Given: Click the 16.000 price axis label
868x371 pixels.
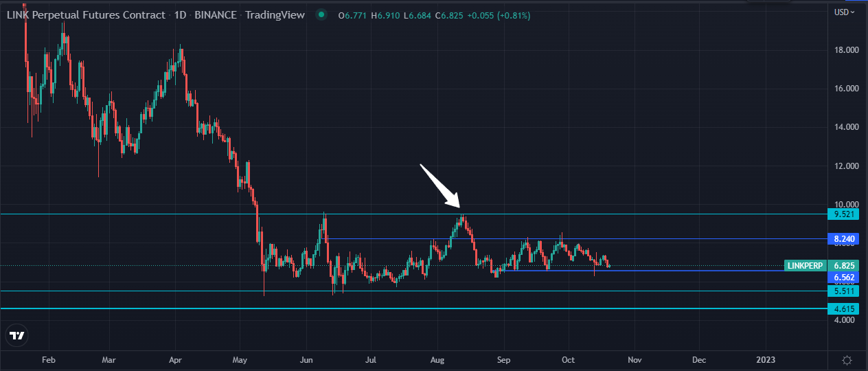Looking at the screenshot, I should coord(847,89).
